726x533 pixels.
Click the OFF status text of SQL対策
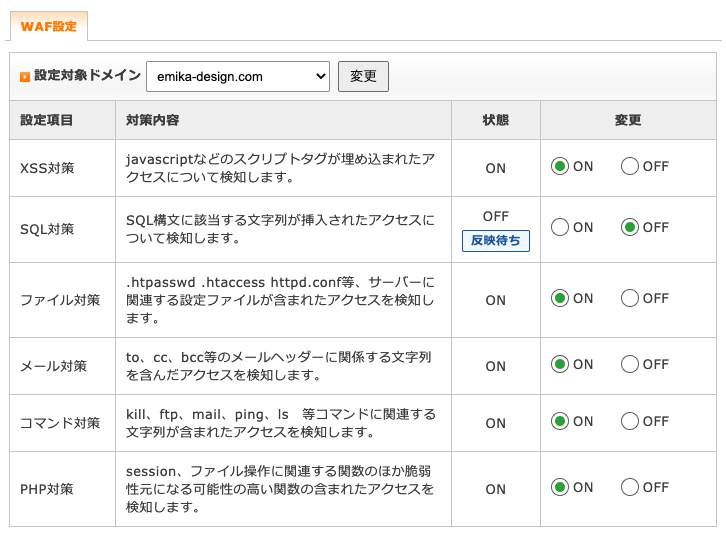click(x=496, y=216)
